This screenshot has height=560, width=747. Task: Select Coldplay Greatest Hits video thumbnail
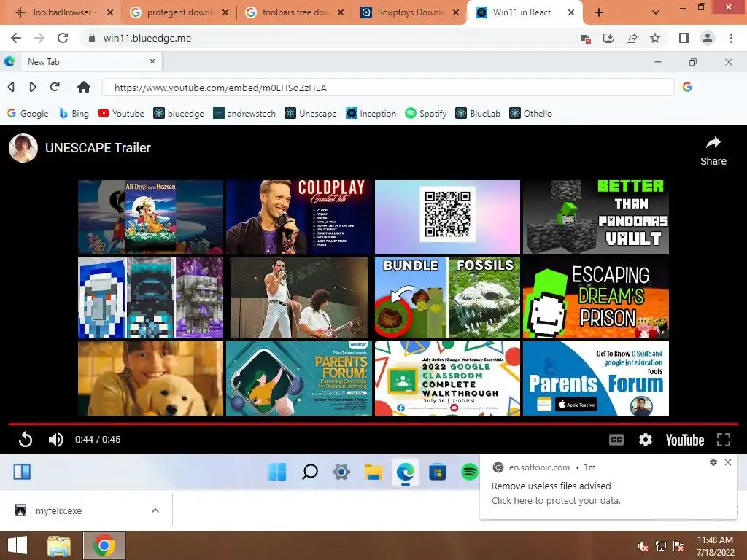pyautogui.click(x=298, y=217)
